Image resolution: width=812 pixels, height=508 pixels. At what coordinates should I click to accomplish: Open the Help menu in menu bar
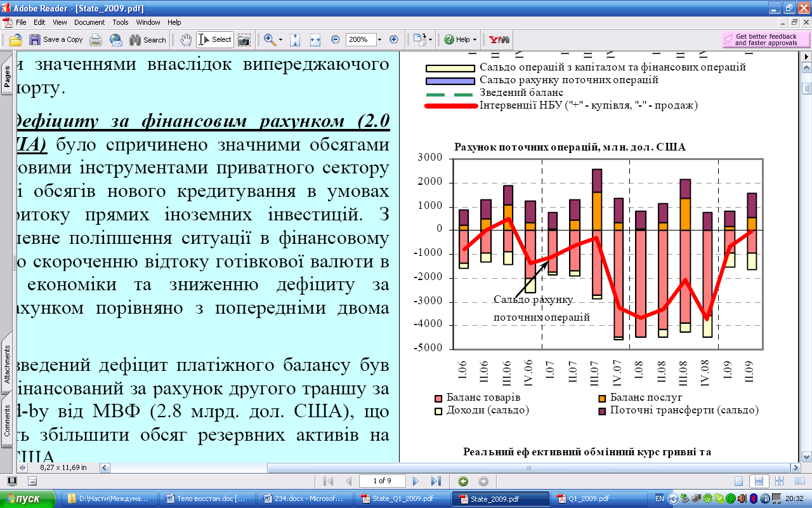tap(174, 22)
